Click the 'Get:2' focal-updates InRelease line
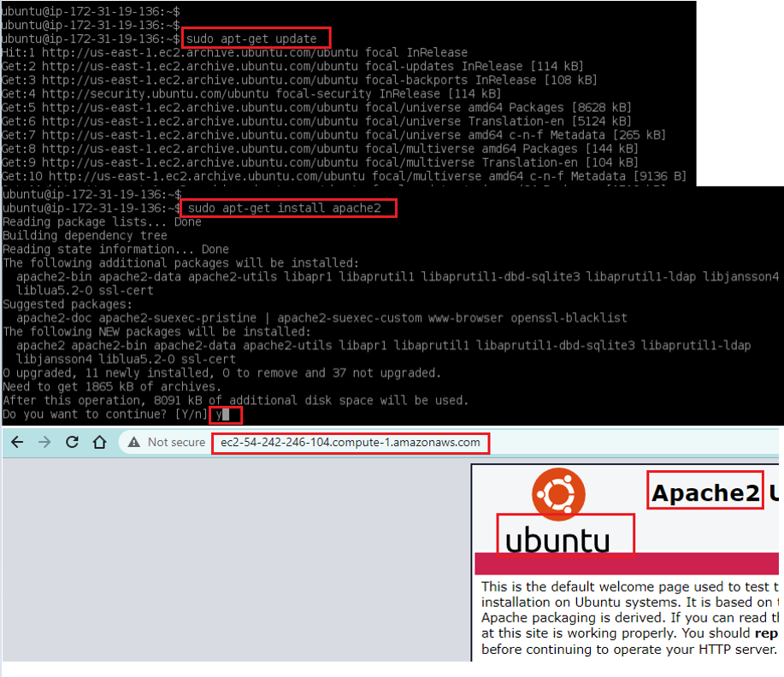 click(292, 66)
